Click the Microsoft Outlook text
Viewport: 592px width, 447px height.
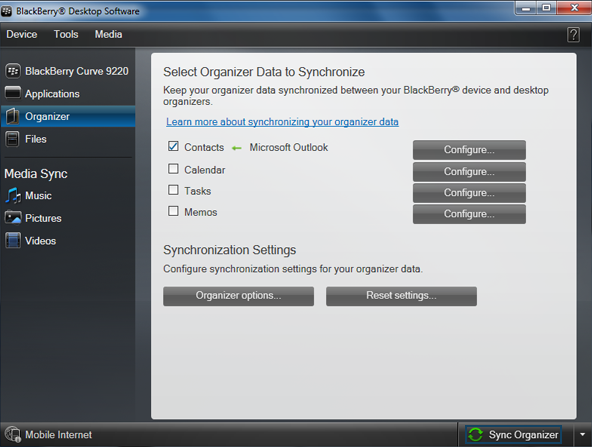pos(289,147)
